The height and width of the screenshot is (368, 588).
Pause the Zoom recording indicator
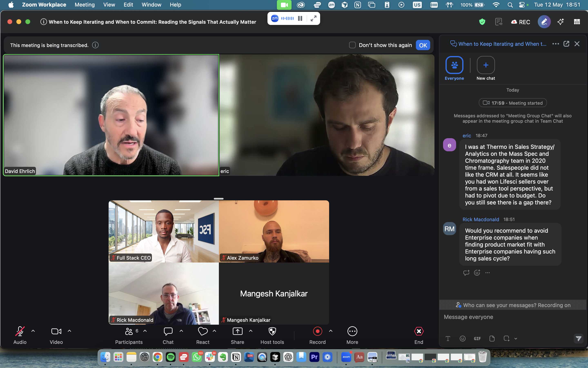click(300, 18)
